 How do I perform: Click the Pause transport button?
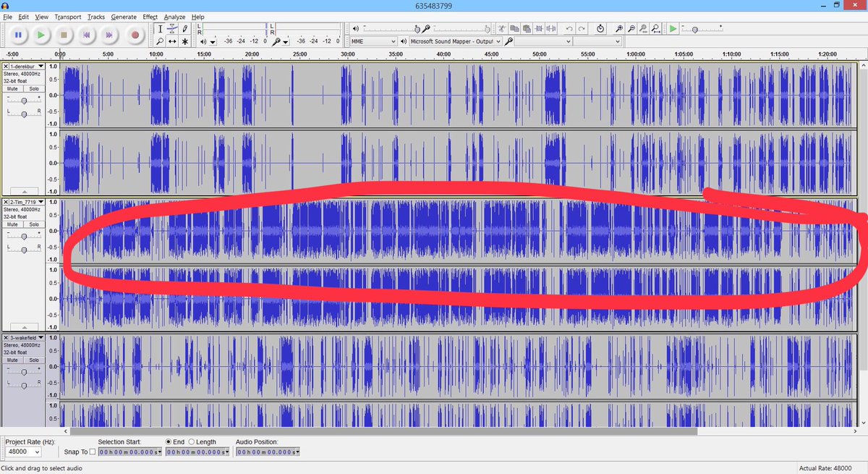click(18, 34)
